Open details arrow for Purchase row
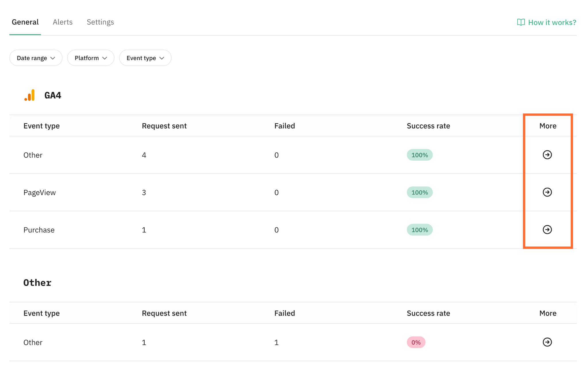 (547, 230)
